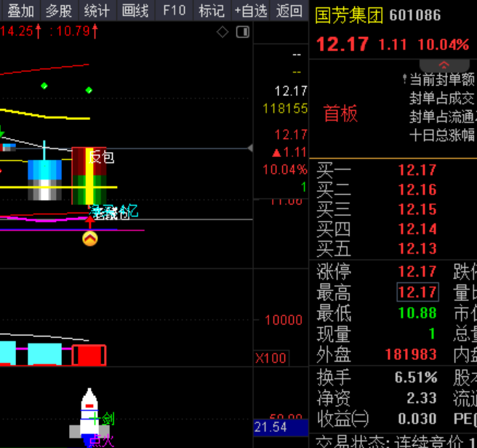Open F10 company information
Screen dimensions: 477x448
tap(174, 11)
